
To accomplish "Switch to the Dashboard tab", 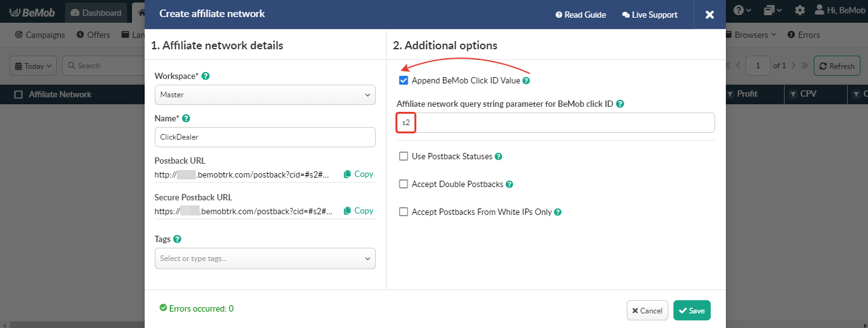I will 95,13.
